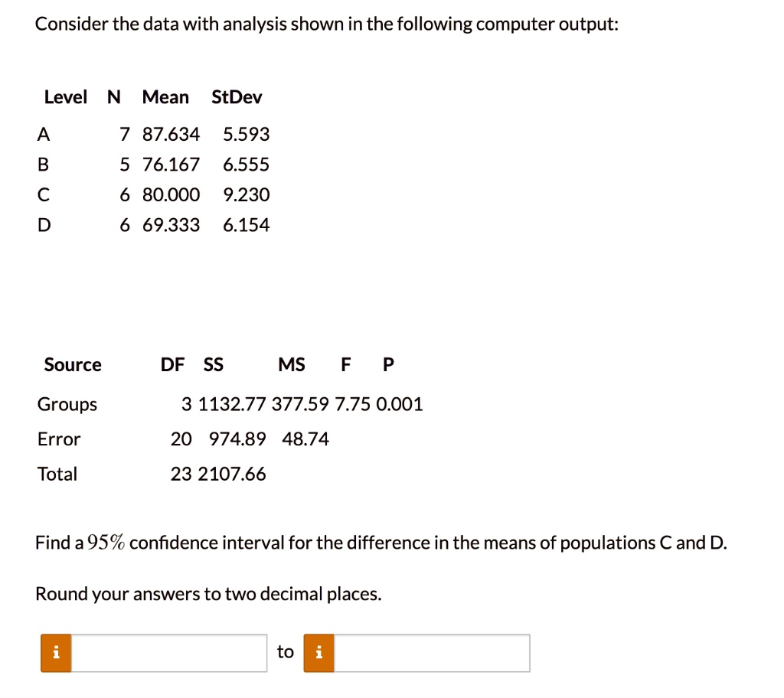The height and width of the screenshot is (698, 784).
Task: Click the StDev column header
Action: point(237,96)
